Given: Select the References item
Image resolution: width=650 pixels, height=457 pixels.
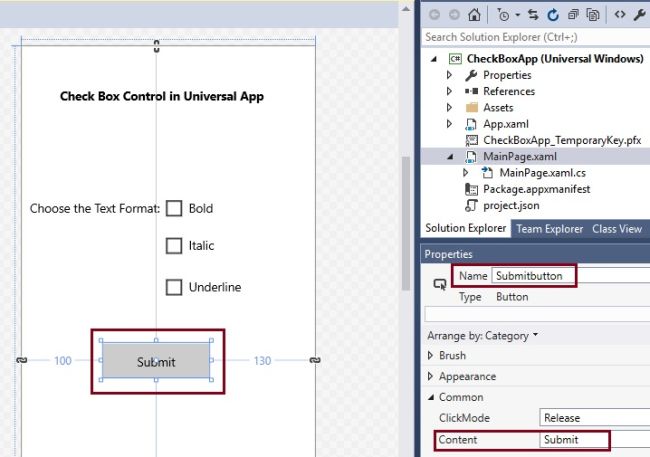Looking at the screenshot, I should (509, 91).
